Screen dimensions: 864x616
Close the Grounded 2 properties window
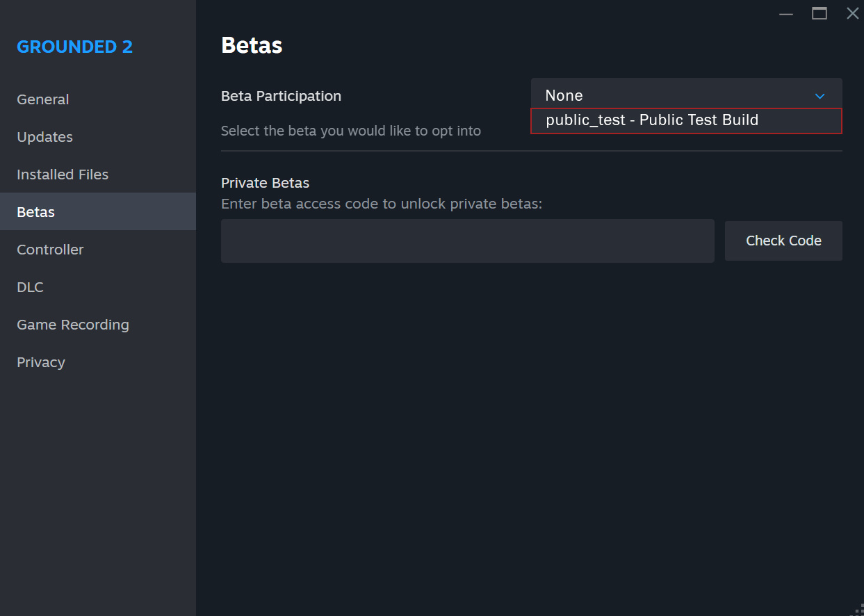point(852,13)
